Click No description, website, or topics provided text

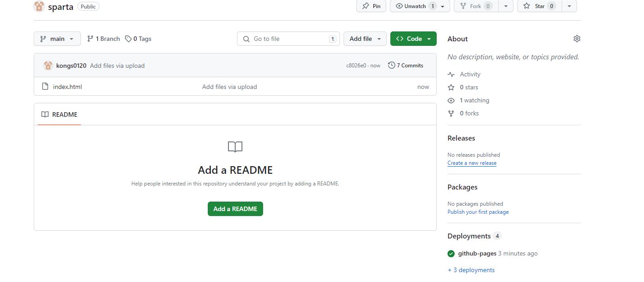click(x=513, y=57)
